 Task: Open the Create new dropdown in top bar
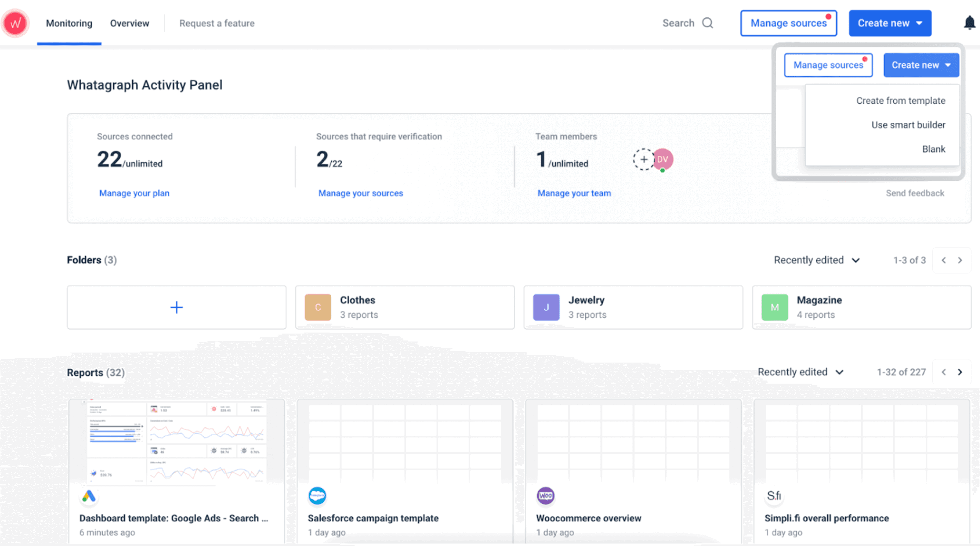889,23
